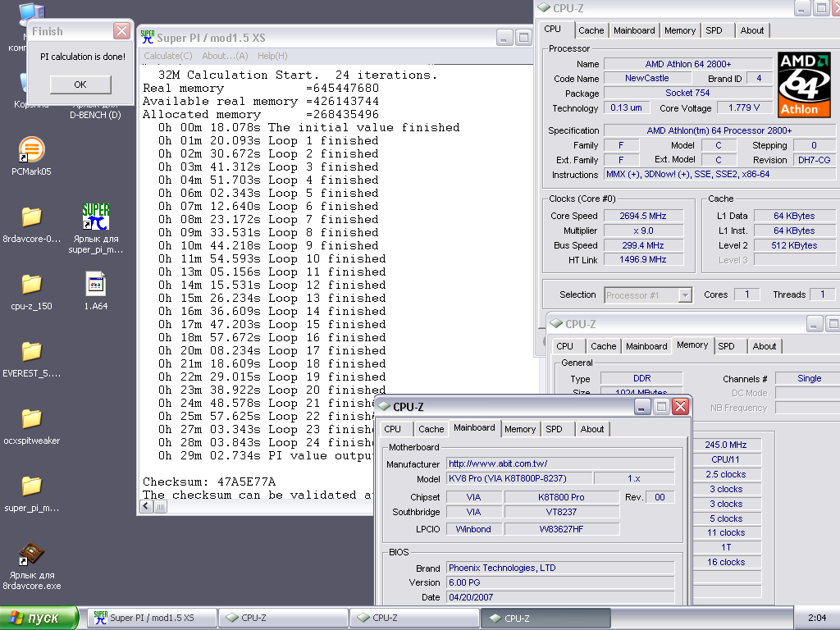Switch to Super PI / mod1.5 XS taskbar button
The width and height of the screenshot is (840, 630).
[152, 618]
